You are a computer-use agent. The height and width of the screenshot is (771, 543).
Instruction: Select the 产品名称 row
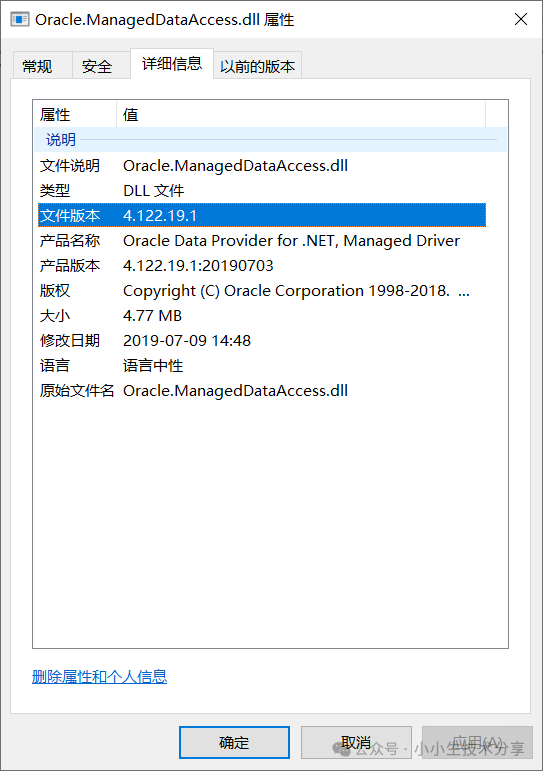(262, 240)
